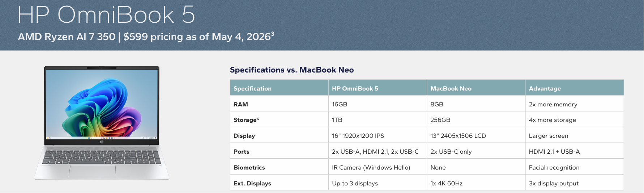The height and width of the screenshot is (193, 644).
Task: Click the '1x 4K 60Hz' cell
Action: point(476,183)
